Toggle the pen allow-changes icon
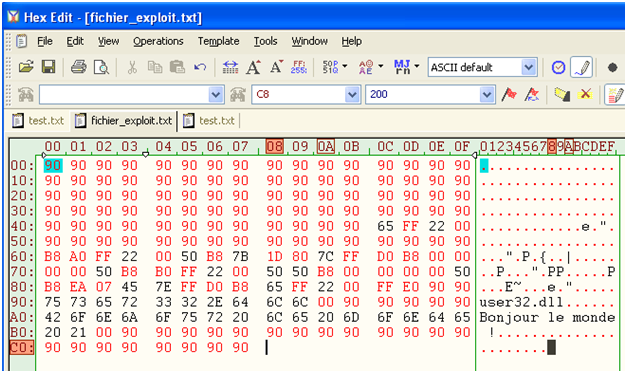The width and height of the screenshot is (628, 373). 582,67
